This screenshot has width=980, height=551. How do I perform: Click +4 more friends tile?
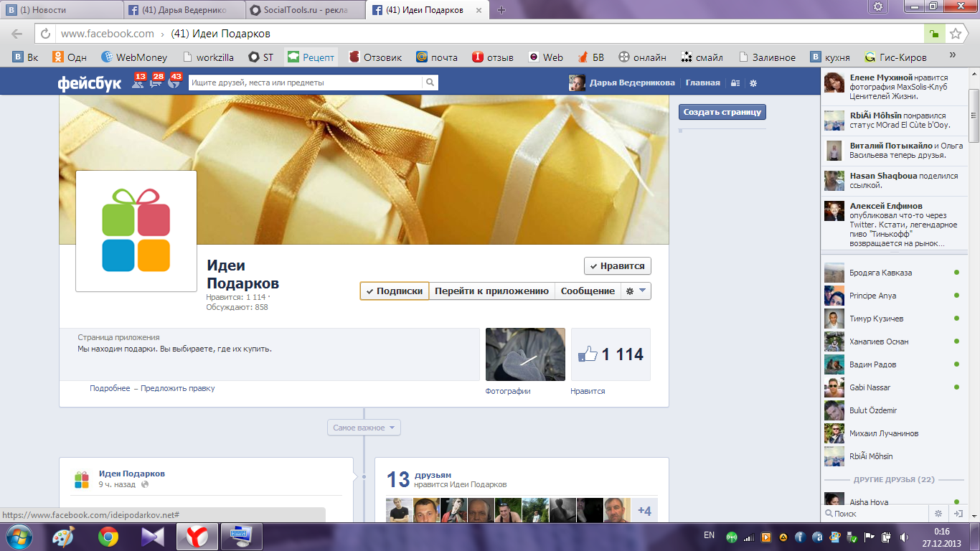[644, 511]
